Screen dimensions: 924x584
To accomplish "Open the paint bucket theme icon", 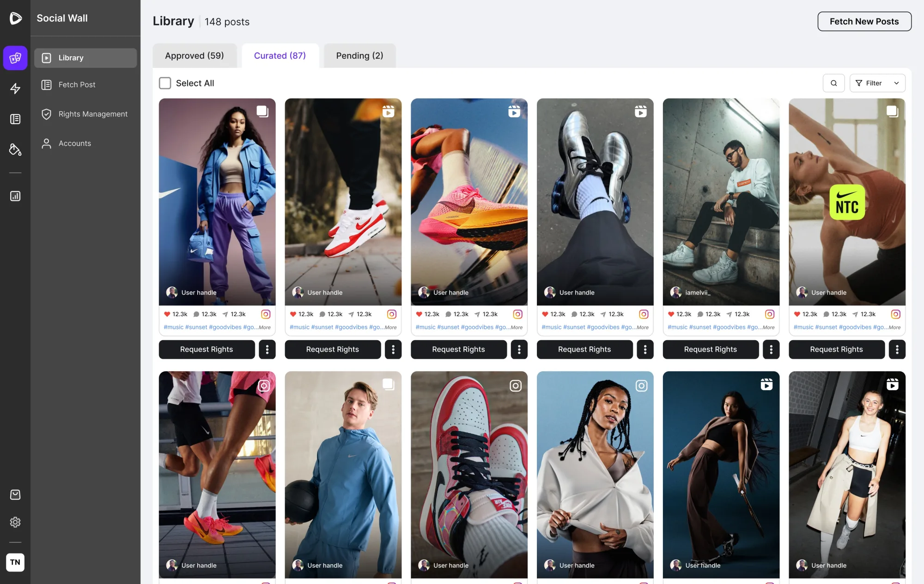I will [x=15, y=150].
